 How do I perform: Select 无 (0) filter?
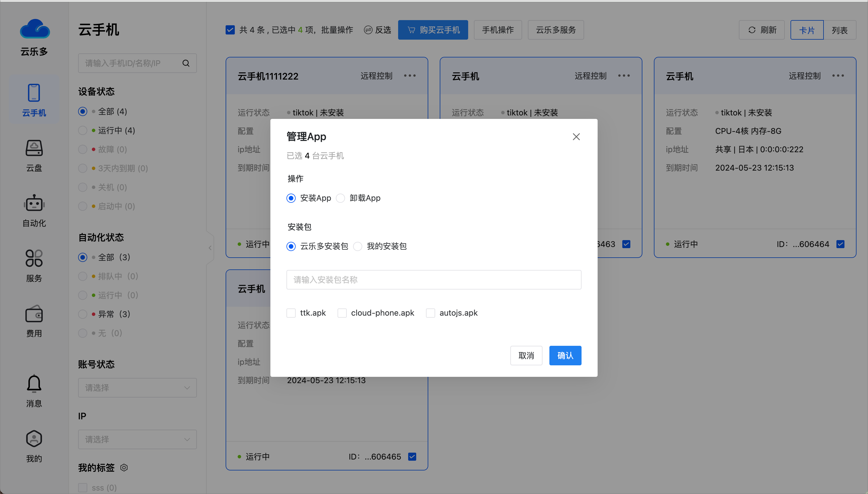click(82, 333)
